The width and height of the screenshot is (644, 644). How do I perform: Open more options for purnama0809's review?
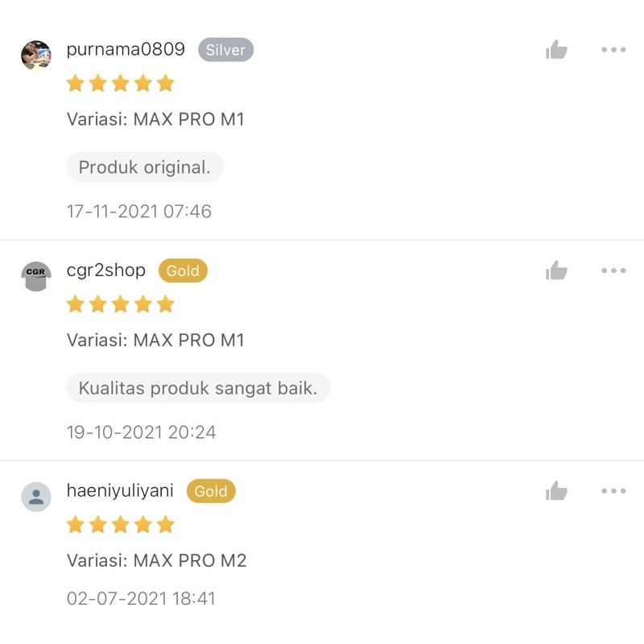click(x=613, y=50)
